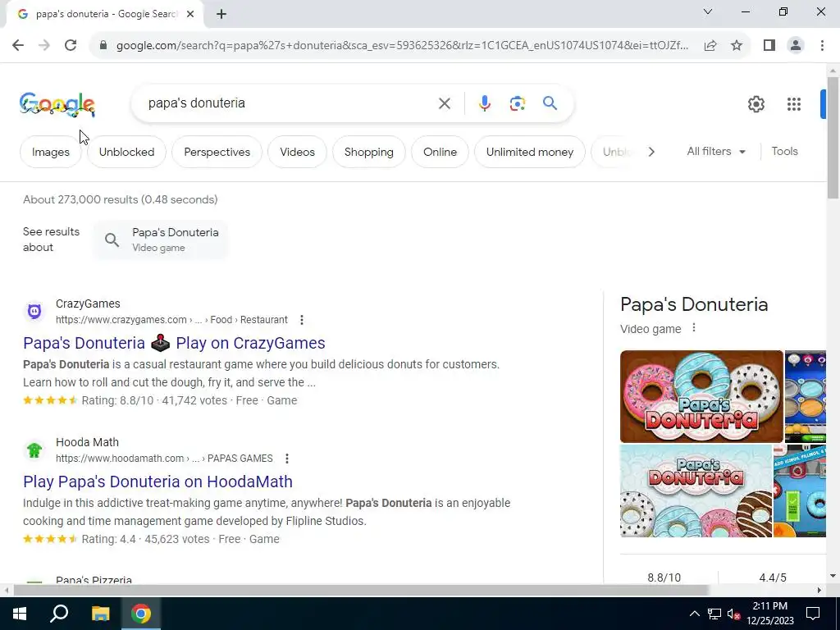Open the Google apps grid
Viewport: 840px width, 630px height.
click(794, 104)
